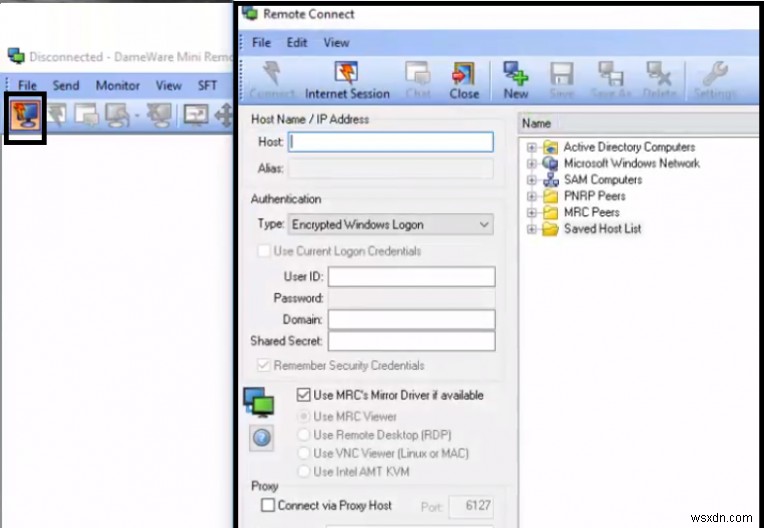This screenshot has width=764, height=528.
Task: Click the Save floppy disk icon
Action: pyautogui.click(x=562, y=74)
